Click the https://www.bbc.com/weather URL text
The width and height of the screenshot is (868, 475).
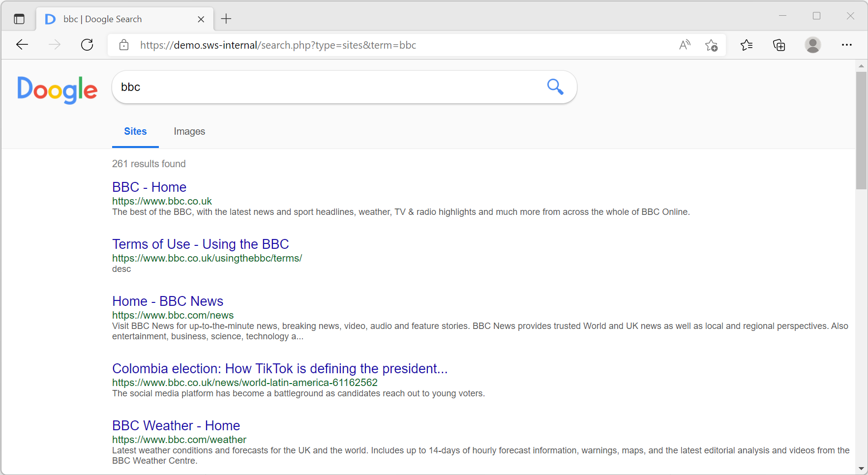click(179, 440)
